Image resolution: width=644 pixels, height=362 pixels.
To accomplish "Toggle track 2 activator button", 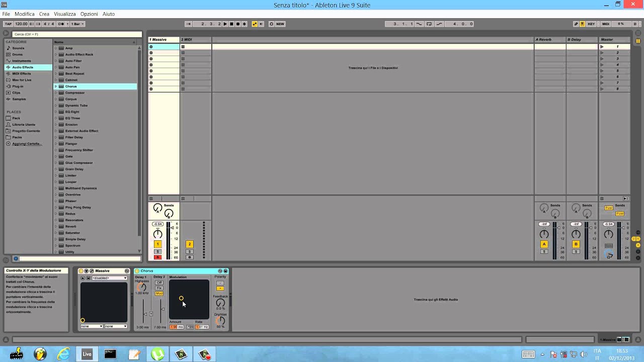I will pos(190,244).
